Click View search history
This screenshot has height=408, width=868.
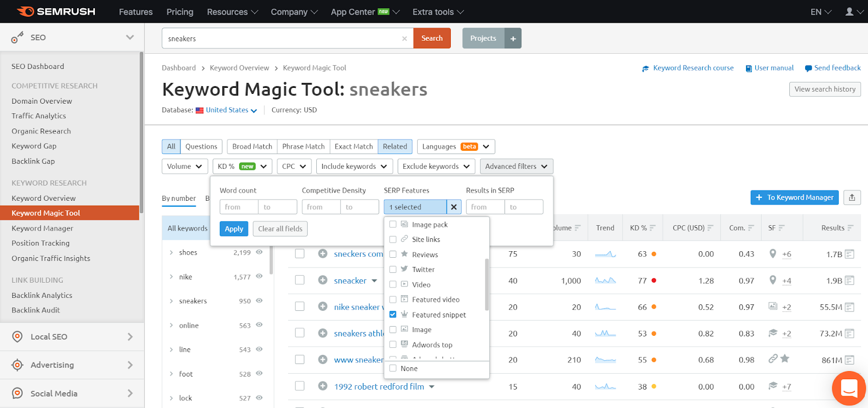(x=825, y=89)
